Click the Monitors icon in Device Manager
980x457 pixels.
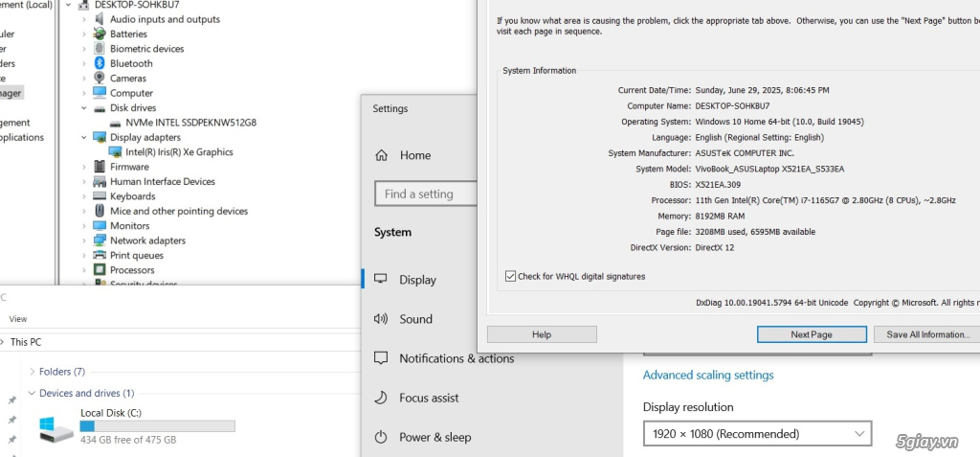pos(100,225)
